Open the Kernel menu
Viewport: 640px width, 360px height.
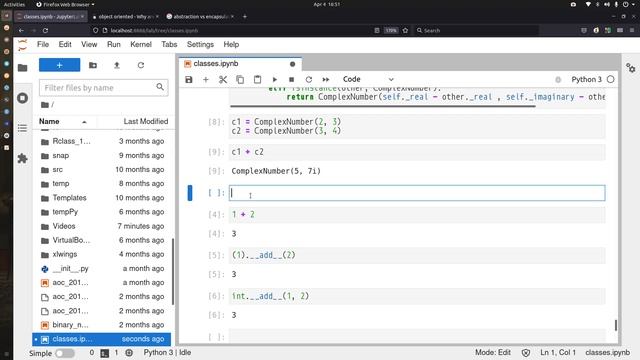pos(141,44)
